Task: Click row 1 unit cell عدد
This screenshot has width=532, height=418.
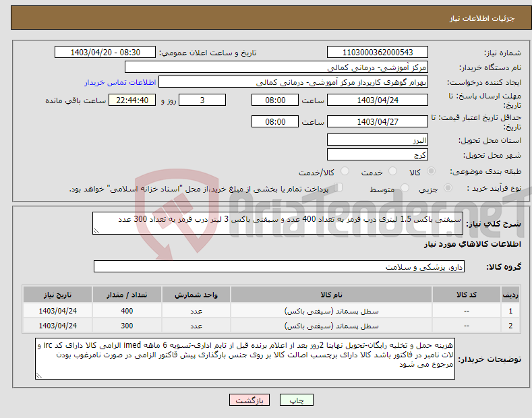Action: click(x=196, y=311)
